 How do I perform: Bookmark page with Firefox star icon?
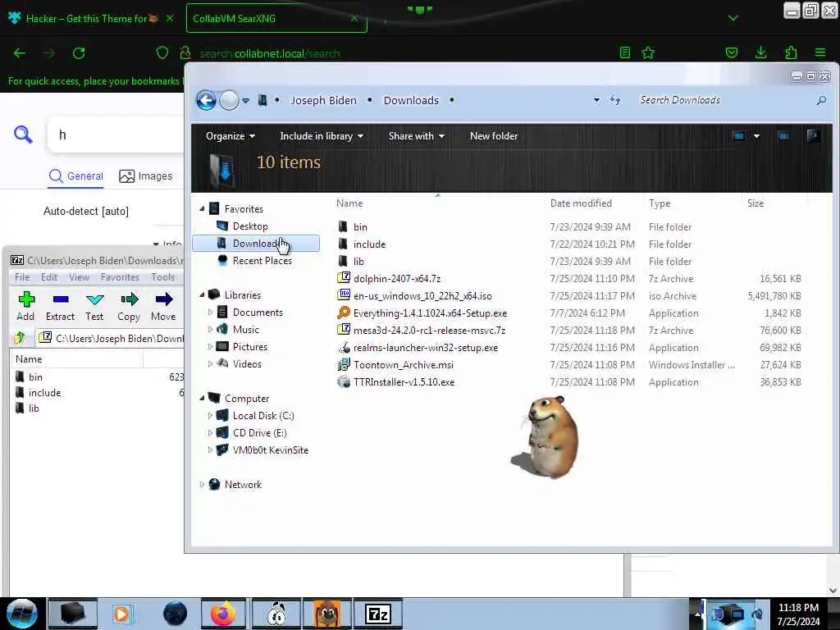pyautogui.click(x=648, y=52)
